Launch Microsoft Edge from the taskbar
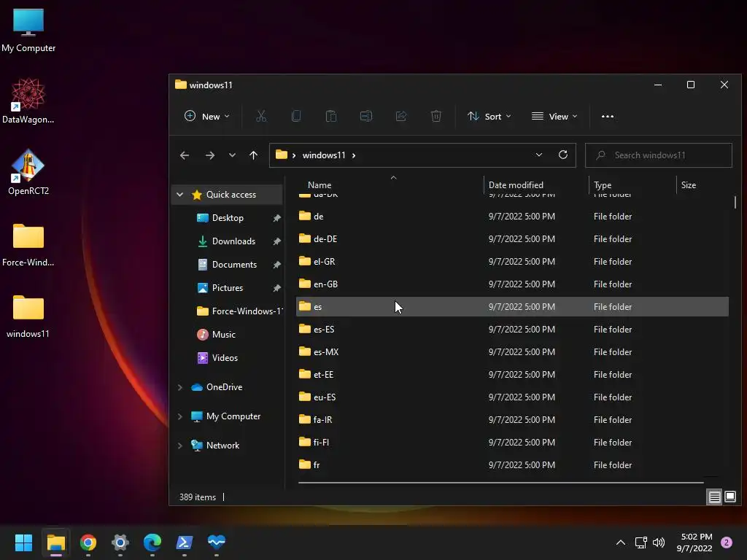The width and height of the screenshot is (747, 560). 152,542
